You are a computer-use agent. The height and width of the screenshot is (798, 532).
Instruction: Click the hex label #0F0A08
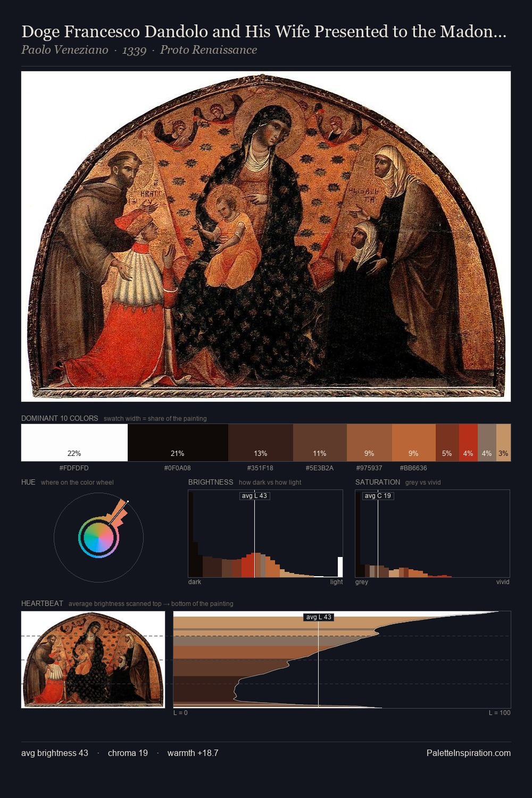178,468
